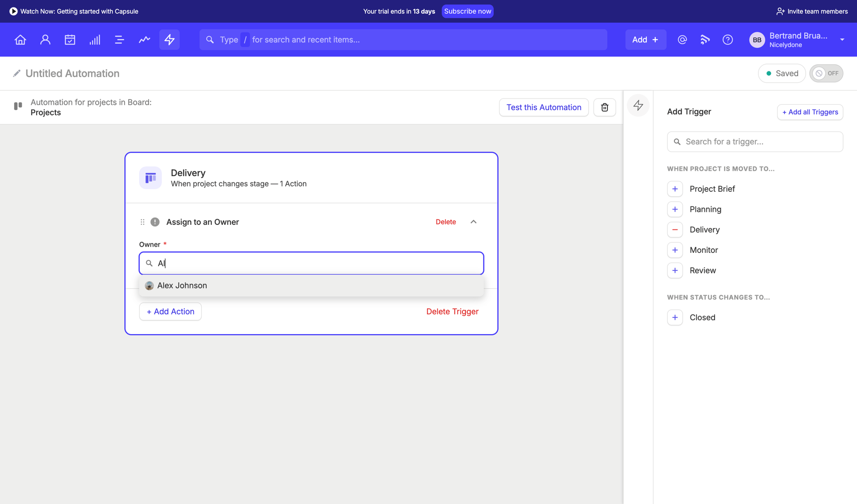Remove the Delivery trigger with minus button
The height and width of the screenshot is (504, 857).
point(675,229)
